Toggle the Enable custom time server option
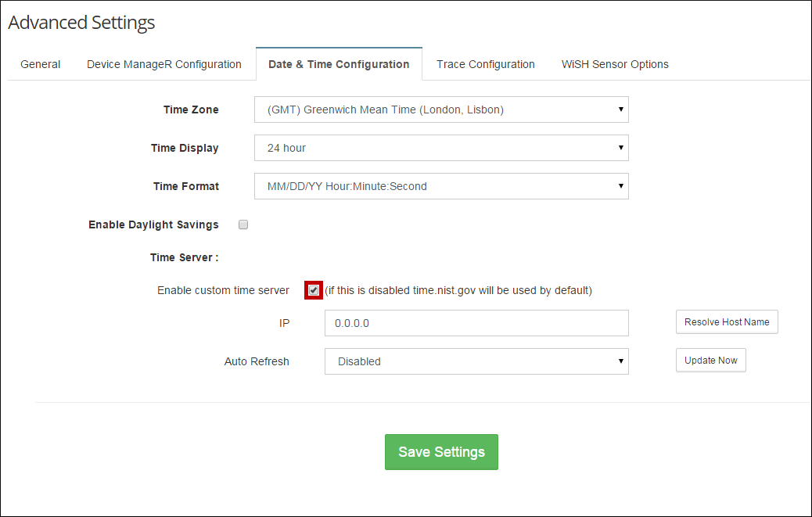The image size is (812, 517). (x=313, y=289)
